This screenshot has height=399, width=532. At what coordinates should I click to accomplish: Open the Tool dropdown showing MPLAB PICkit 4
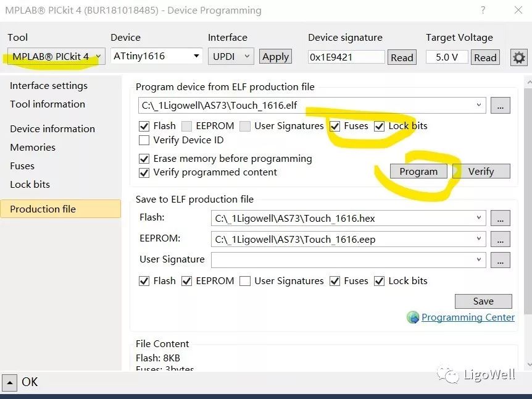pos(56,56)
